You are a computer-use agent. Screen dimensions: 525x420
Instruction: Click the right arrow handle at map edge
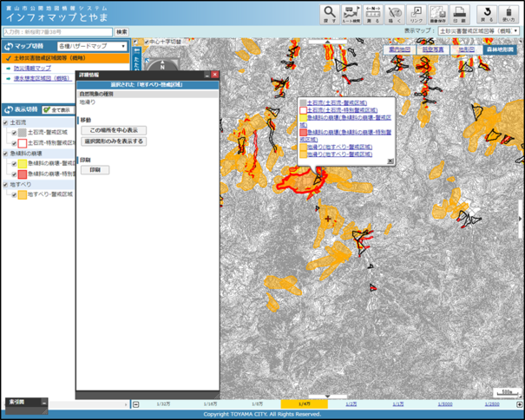click(x=521, y=219)
